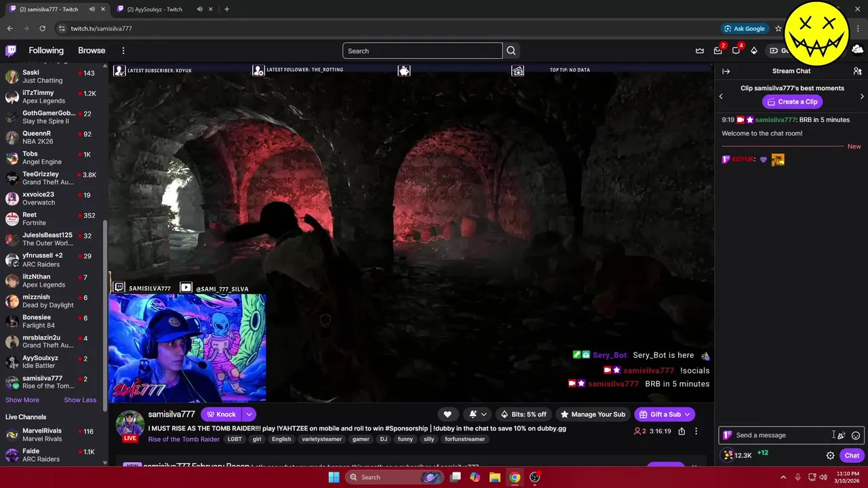This screenshot has width=868, height=488.
Task: Expand the Show More followed channels
Action: click(22, 400)
